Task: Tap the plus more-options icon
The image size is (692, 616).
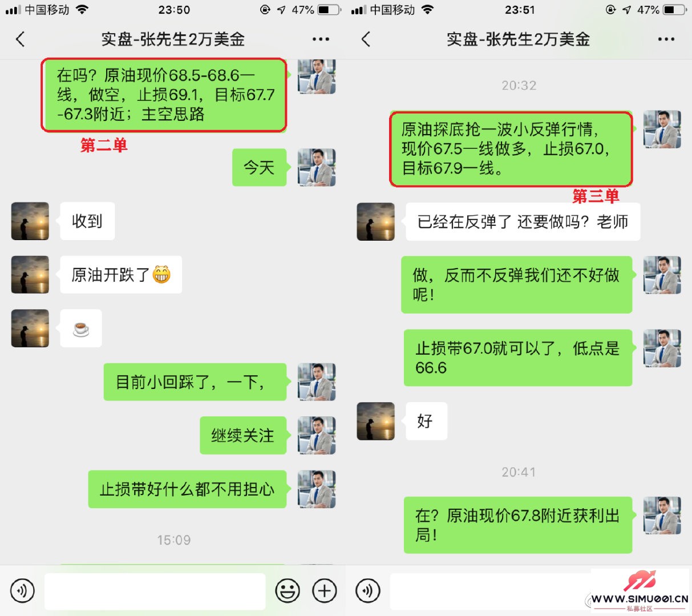Action: tap(325, 591)
